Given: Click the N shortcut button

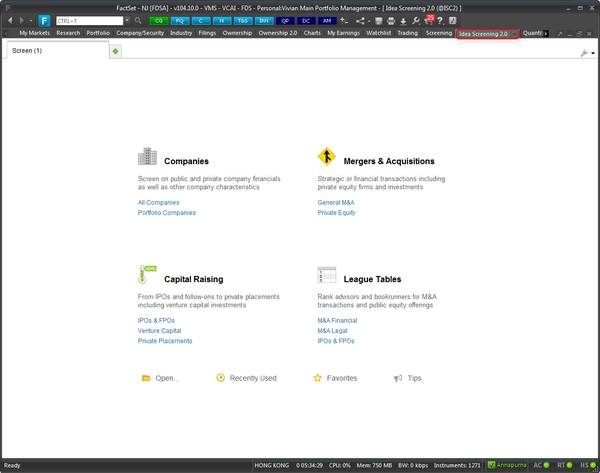Looking at the screenshot, I should click(x=222, y=21).
